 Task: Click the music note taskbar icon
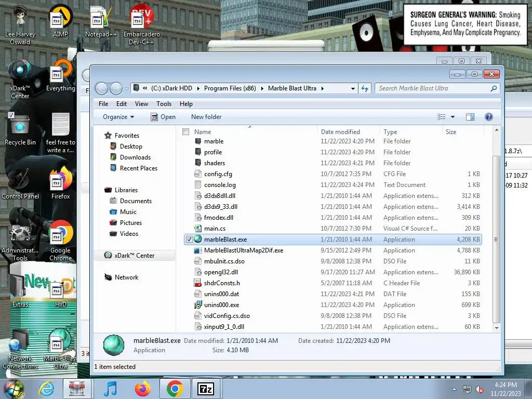[110, 389]
